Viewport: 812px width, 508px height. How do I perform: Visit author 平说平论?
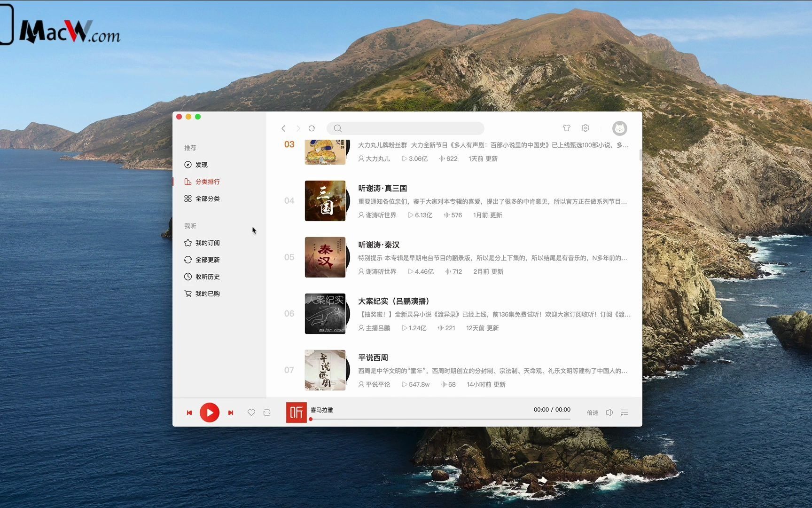coord(374,384)
